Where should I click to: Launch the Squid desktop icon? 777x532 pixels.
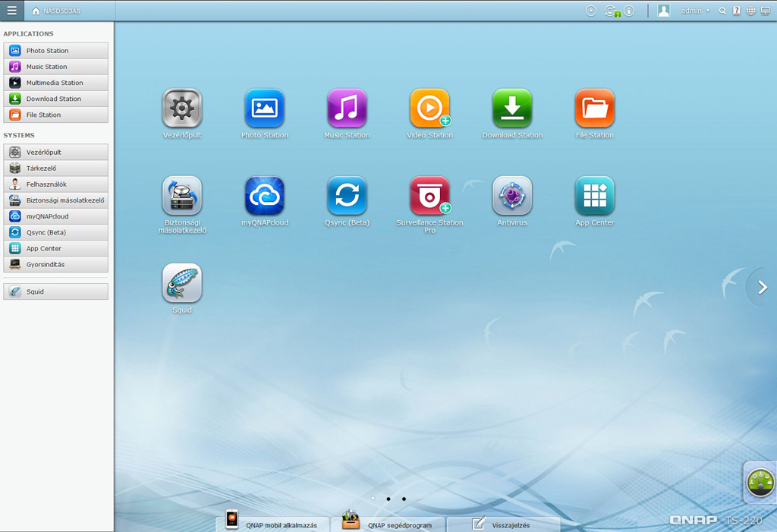tap(182, 283)
